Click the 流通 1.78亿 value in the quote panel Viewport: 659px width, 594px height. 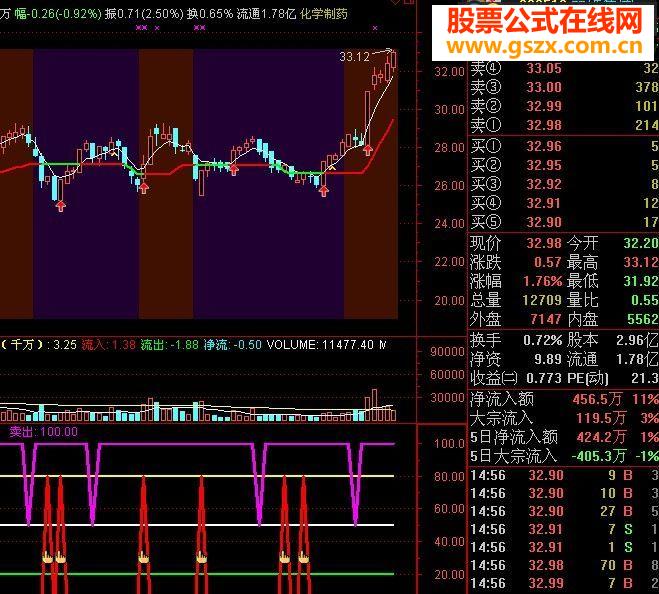637,359
